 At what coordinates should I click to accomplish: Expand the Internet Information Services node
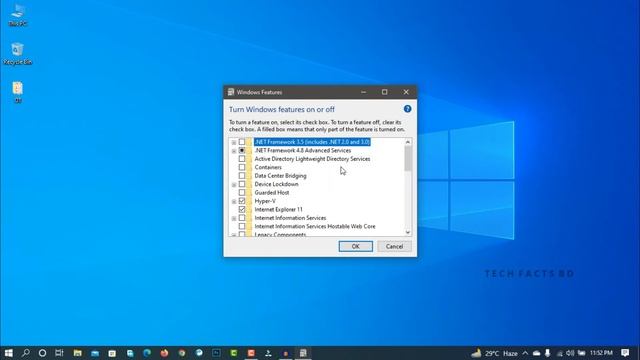(234, 219)
